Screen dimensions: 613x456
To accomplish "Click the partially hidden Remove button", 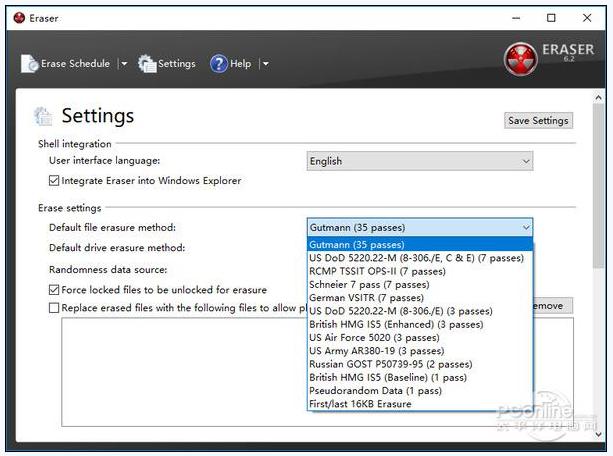I will click(553, 306).
